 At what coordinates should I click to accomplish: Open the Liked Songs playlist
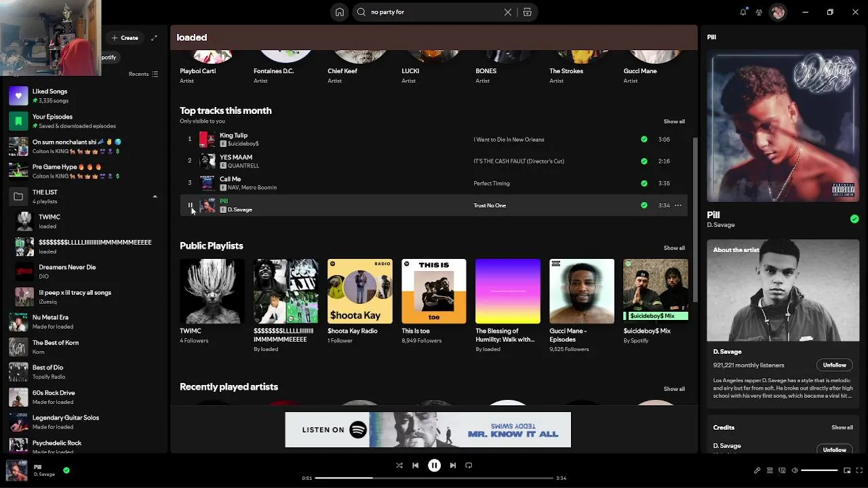click(84, 96)
